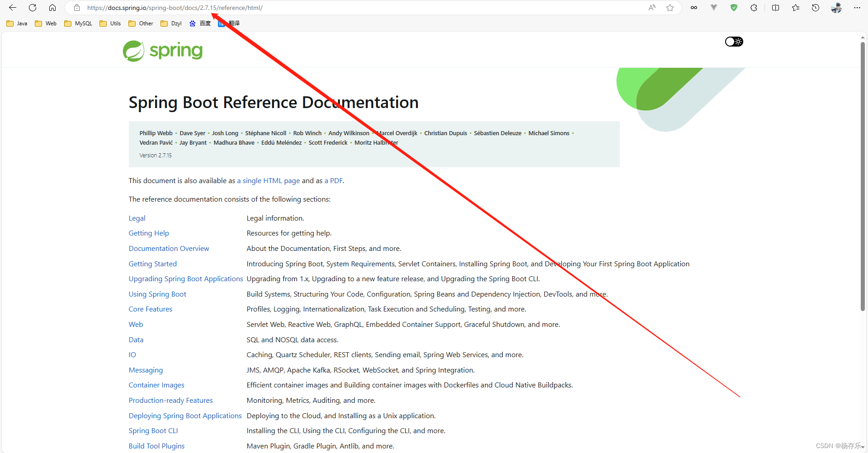Open the Data section link
This screenshot has height=453, width=868.
coord(136,340)
